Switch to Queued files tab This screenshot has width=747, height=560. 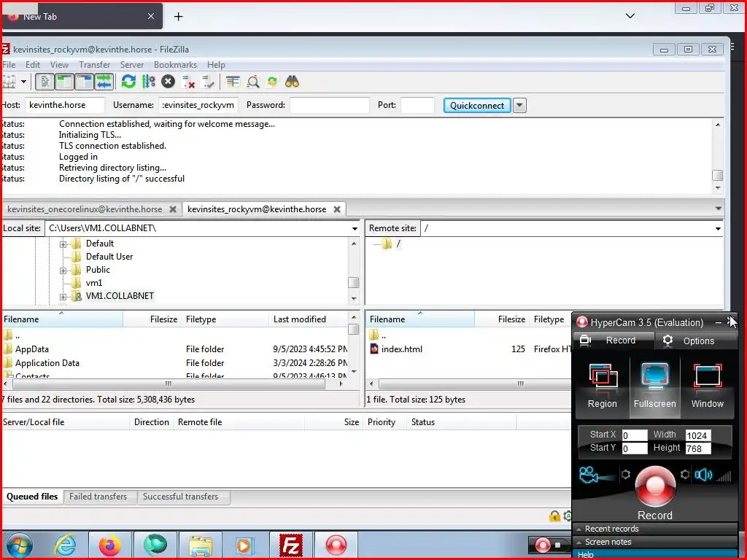coord(32,497)
